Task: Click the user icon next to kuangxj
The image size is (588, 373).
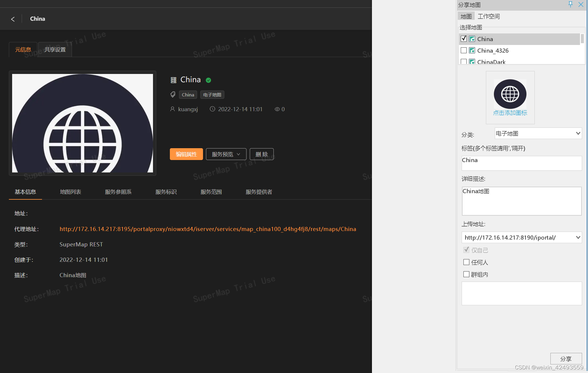Action: pos(173,109)
